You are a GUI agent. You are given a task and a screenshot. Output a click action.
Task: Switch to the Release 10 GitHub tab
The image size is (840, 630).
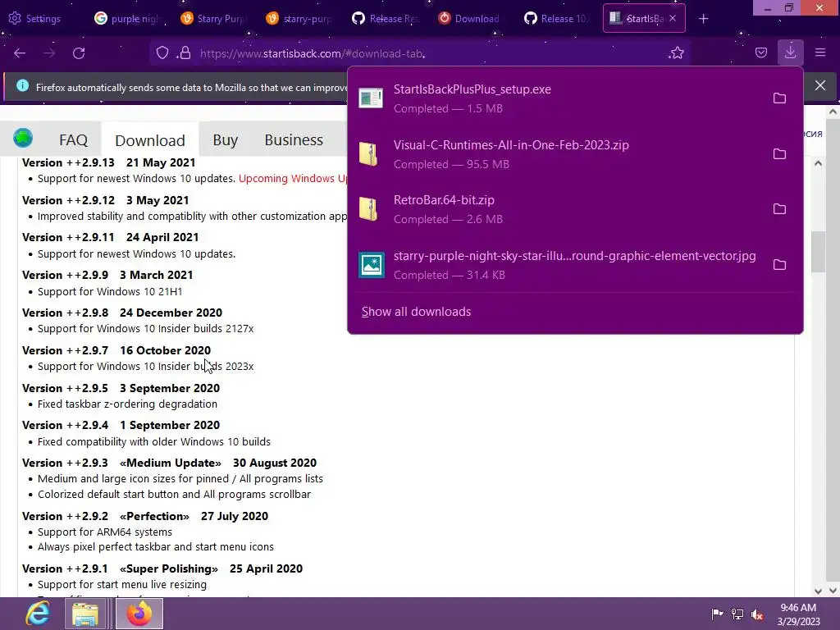pyautogui.click(x=557, y=19)
